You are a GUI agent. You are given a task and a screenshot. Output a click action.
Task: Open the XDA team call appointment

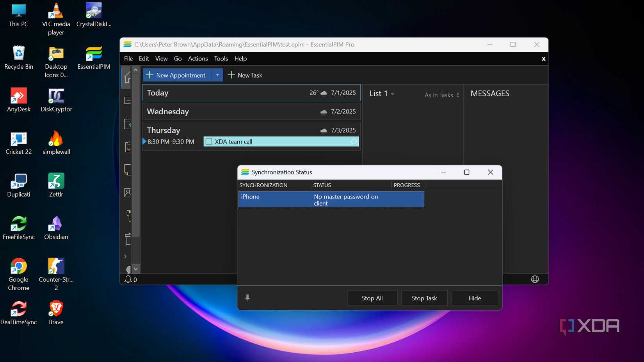(281, 142)
